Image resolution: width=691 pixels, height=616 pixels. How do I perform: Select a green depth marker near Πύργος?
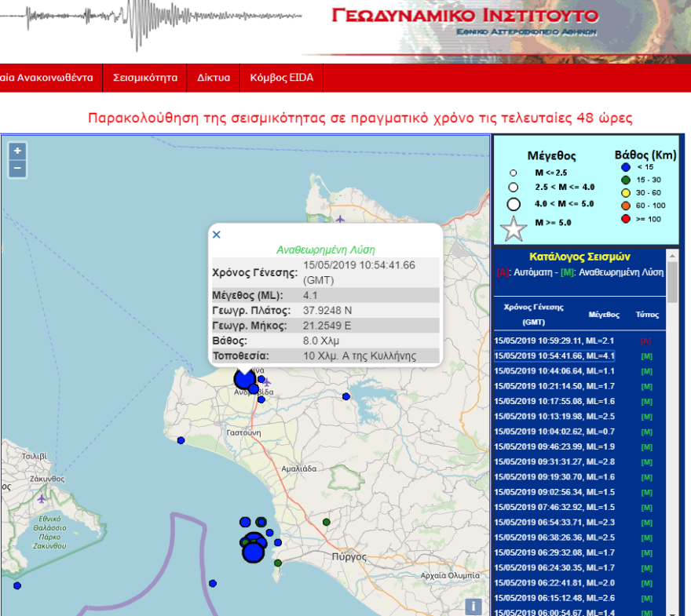click(276, 562)
